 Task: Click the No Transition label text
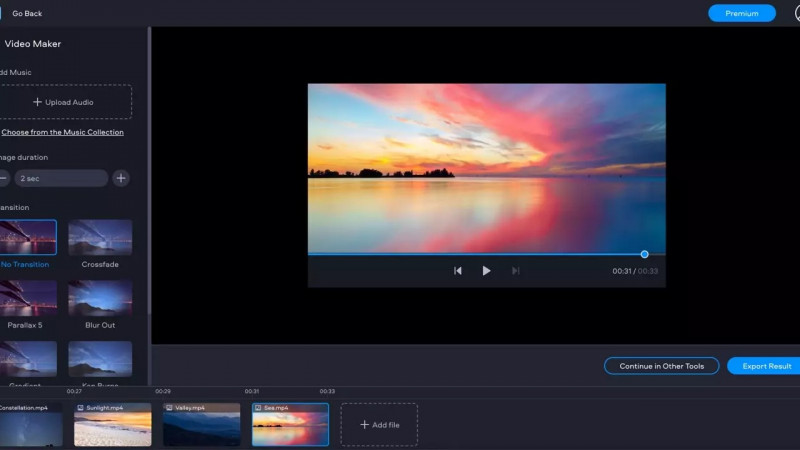[24, 264]
